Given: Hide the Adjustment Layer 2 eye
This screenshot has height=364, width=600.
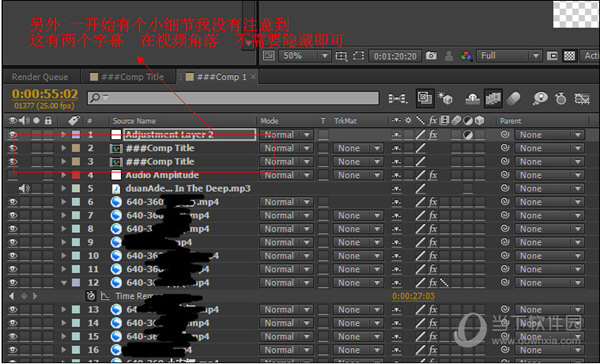Looking at the screenshot, I should (x=13, y=134).
